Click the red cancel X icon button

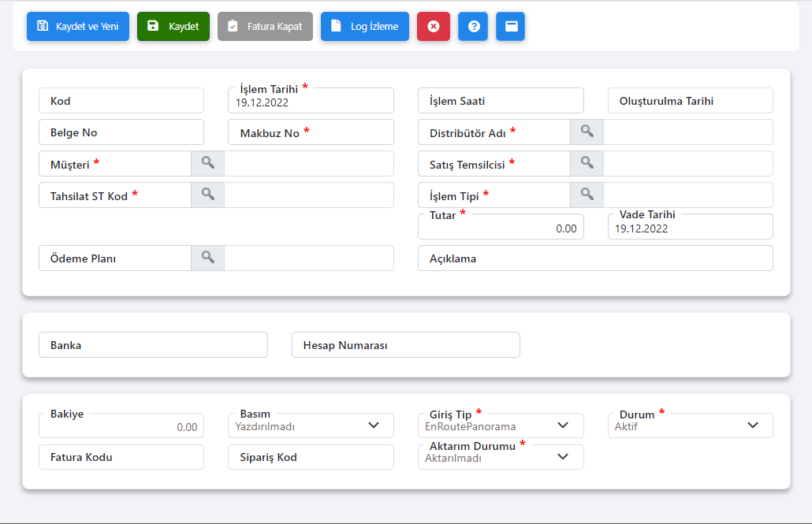click(433, 26)
